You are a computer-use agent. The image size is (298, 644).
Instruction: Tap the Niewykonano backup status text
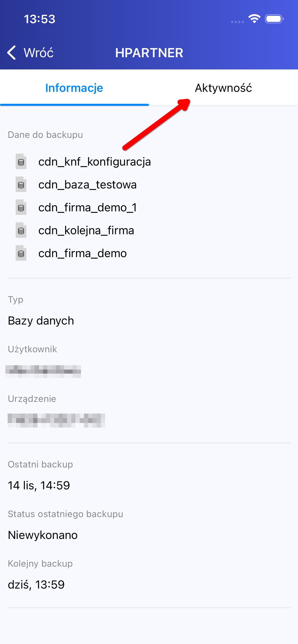tap(43, 535)
